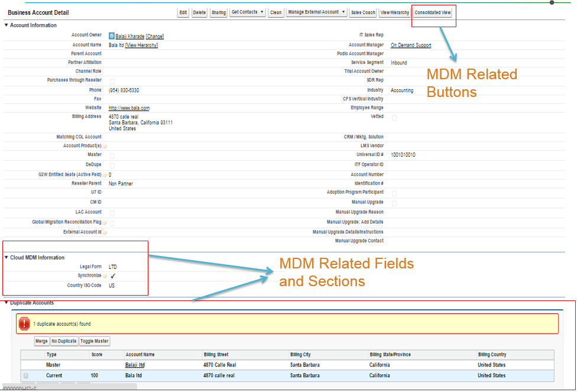Click the red duplicate alert icon
Screen dimensions: 587x392
(x=24, y=323)
